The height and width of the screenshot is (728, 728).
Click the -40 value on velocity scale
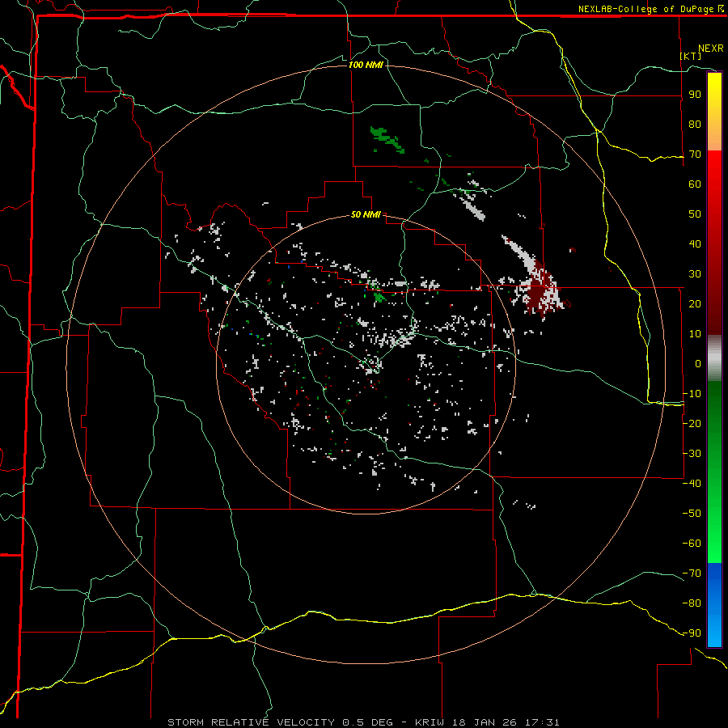click(692, 484)
